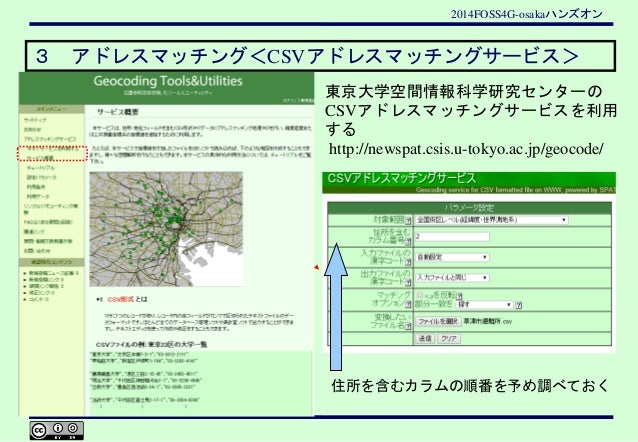
Task: Click the red CSV形式 link
Action: 120,299
